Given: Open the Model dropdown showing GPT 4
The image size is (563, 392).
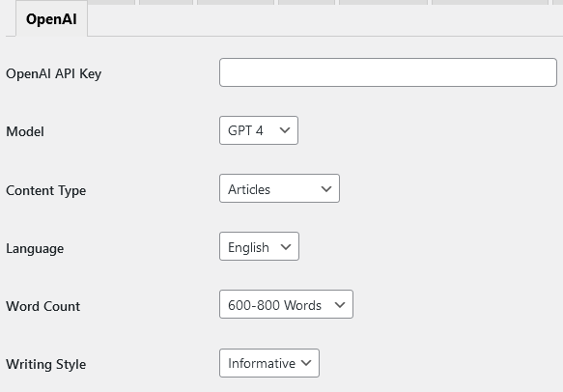Looking at the screenshot, I should 259,130.
